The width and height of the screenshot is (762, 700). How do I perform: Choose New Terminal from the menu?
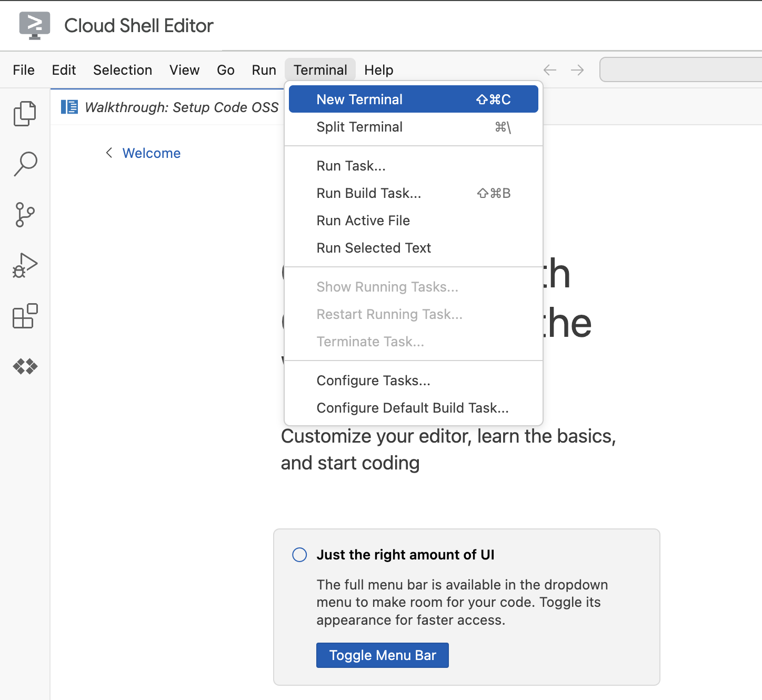359,99
